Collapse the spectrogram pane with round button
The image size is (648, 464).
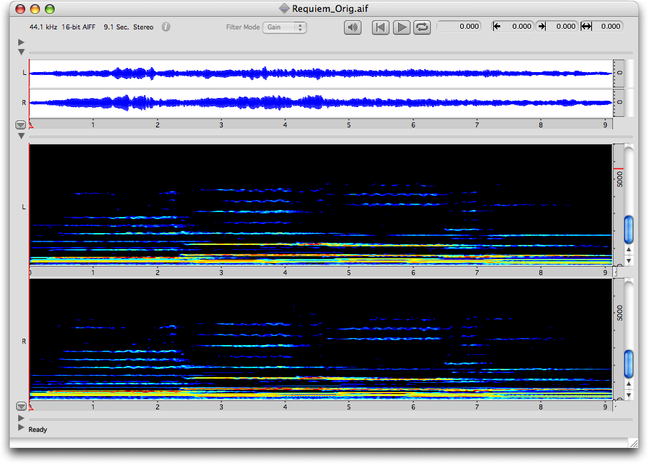[20, 406]
